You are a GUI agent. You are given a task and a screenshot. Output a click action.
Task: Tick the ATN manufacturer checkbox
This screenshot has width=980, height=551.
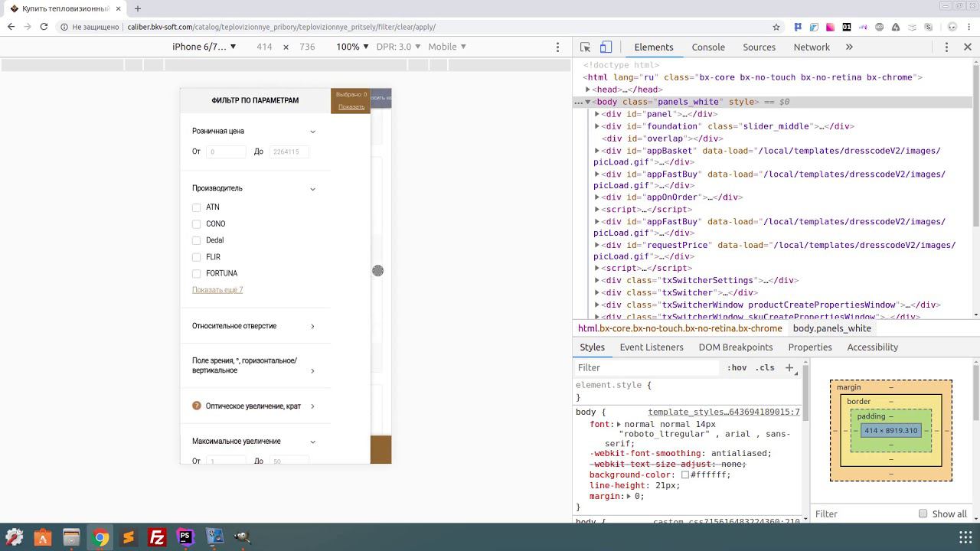196,207
